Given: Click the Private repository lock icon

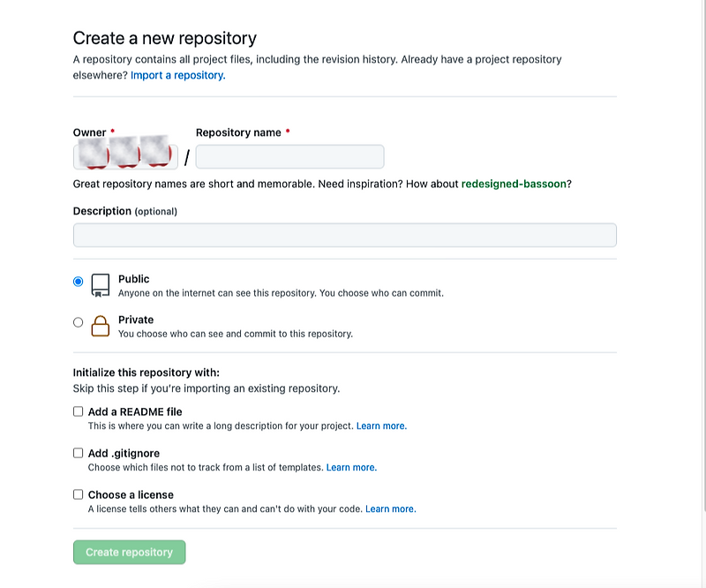Looking at the screenshot, I should (100, 326).
